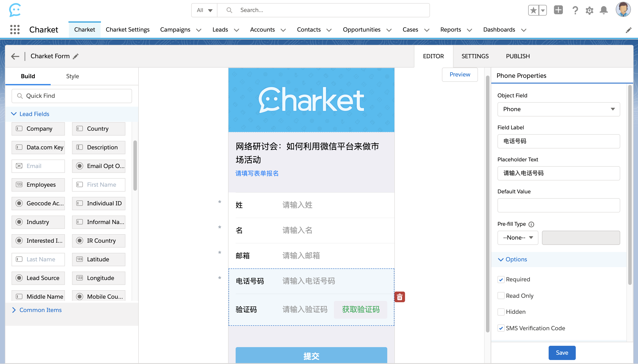Click the Pre-fill Type info icon

[x=531, y=224]
